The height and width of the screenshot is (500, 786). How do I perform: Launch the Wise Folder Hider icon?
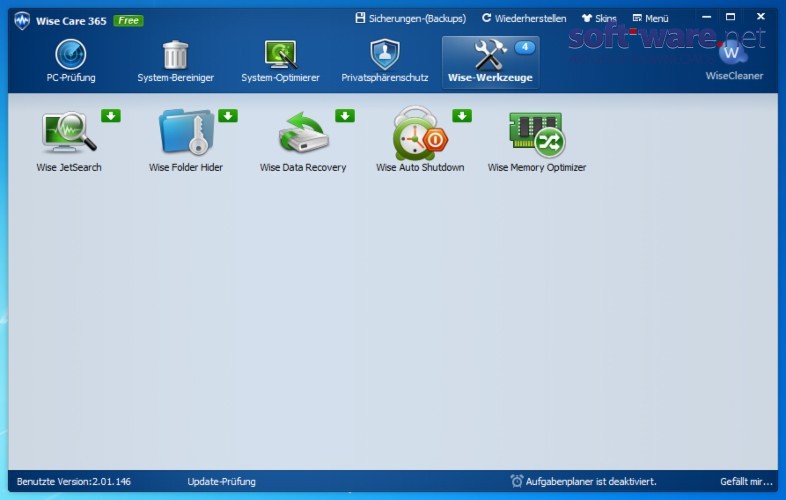pos(186,131)
